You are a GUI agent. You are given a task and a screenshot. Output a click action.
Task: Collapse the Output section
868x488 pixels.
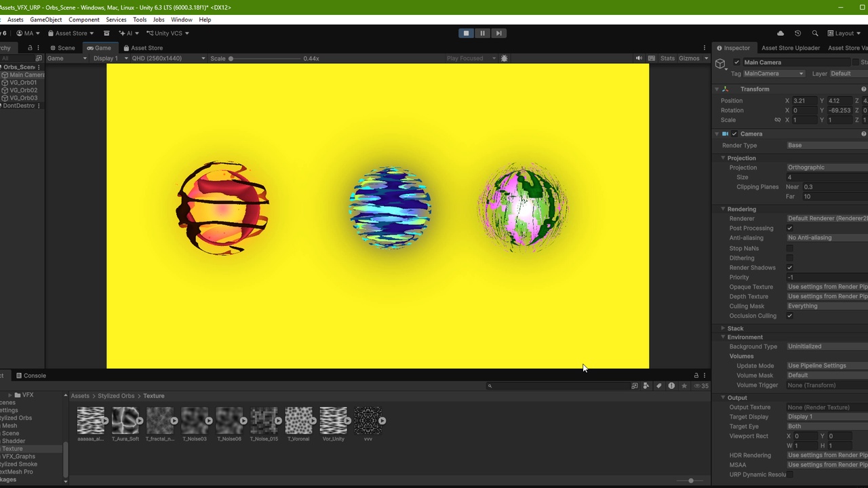[x=723, y=398]
